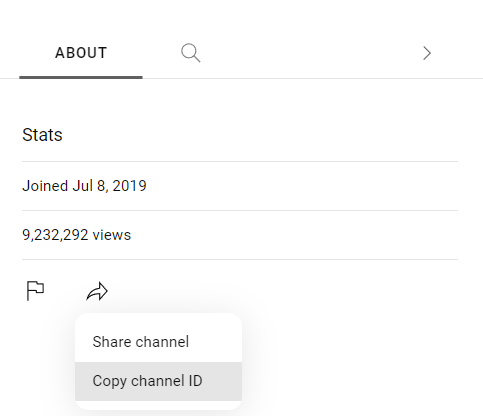Click the Joined Jul 8, 2019 text
The width and height of the screenshot is (483, 416).
point(84,186)
